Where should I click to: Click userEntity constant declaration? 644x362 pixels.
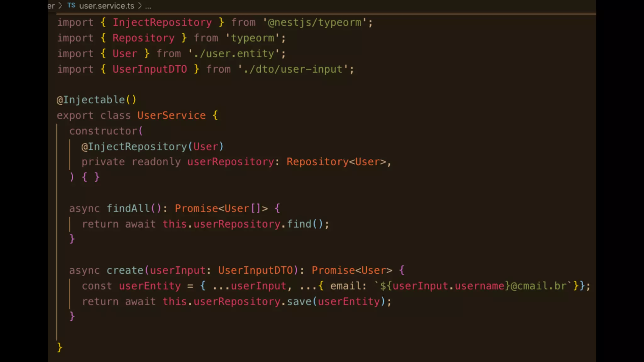coord(150,286)
